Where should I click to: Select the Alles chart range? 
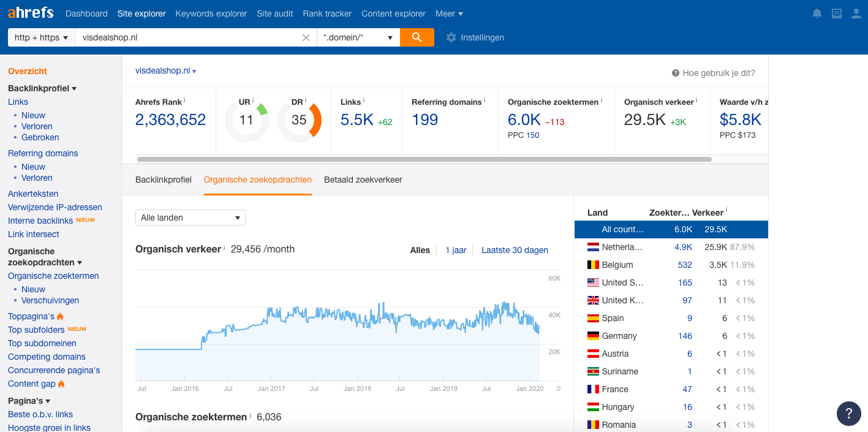point(420,250)
